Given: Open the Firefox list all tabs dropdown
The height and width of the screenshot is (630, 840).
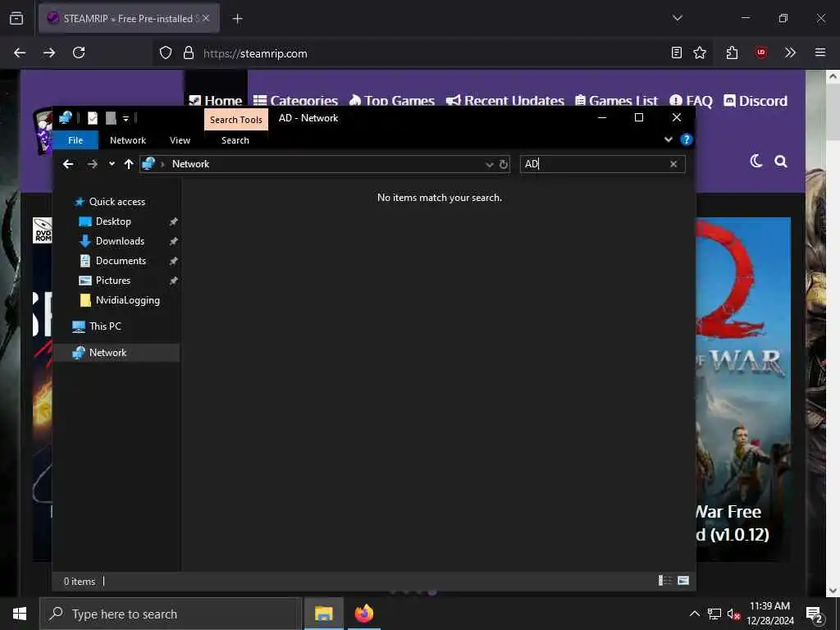Looking at the screenshot, I should point(677,18).
